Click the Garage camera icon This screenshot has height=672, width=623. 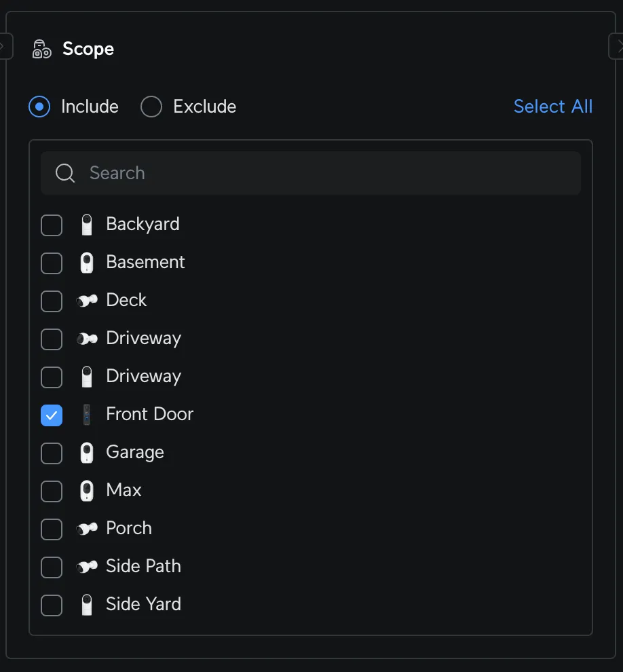(87, 453)
